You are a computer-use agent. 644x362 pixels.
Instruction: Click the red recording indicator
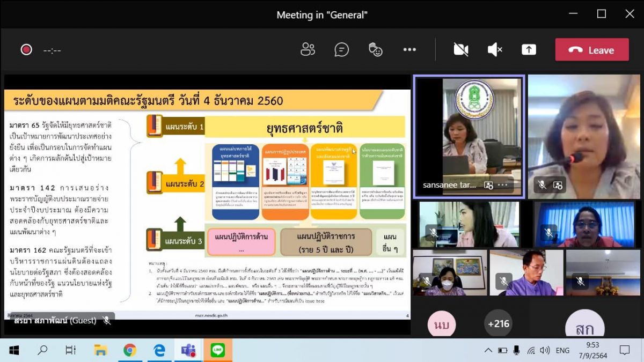point(26,50)
